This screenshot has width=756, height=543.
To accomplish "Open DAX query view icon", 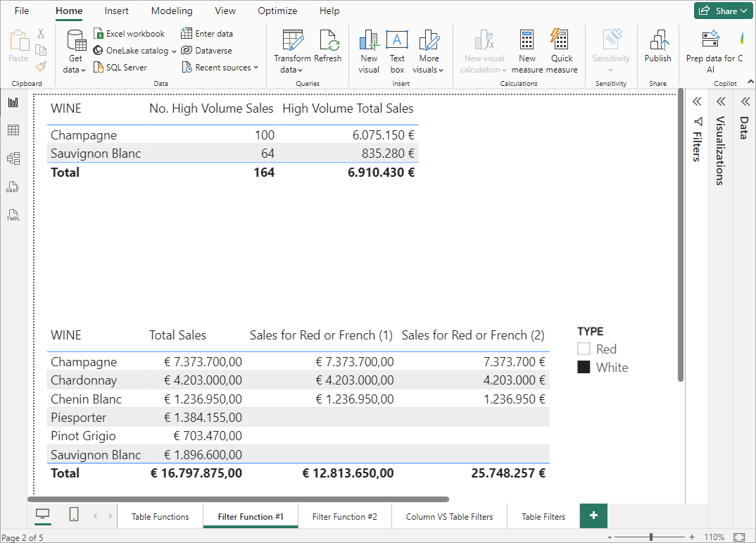I will point(13,187).
